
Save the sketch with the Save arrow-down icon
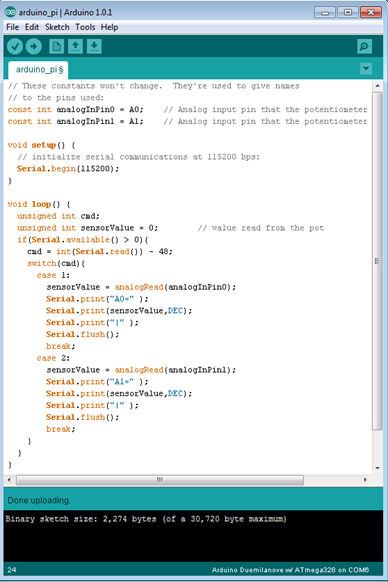[x=94, y=46]
